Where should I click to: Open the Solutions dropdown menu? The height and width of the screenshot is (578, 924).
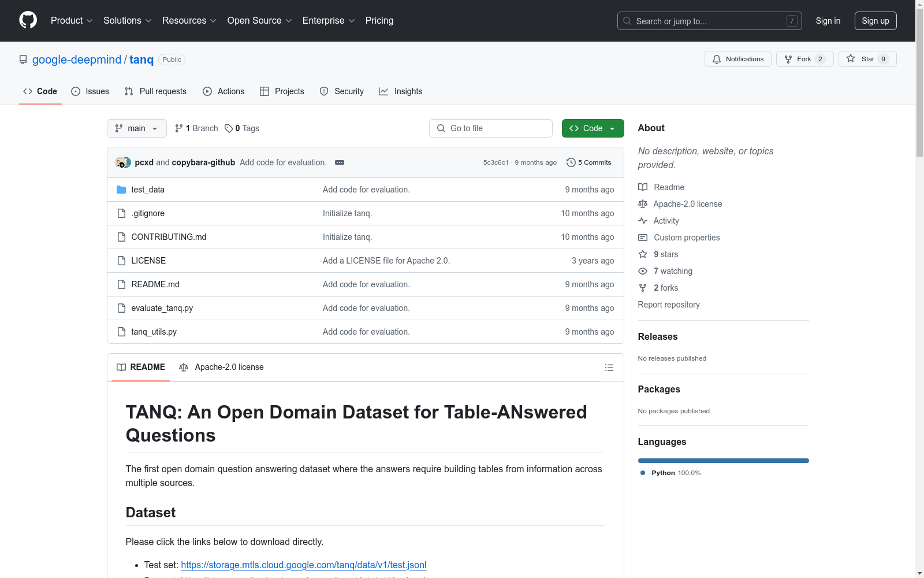pos(128,20)
